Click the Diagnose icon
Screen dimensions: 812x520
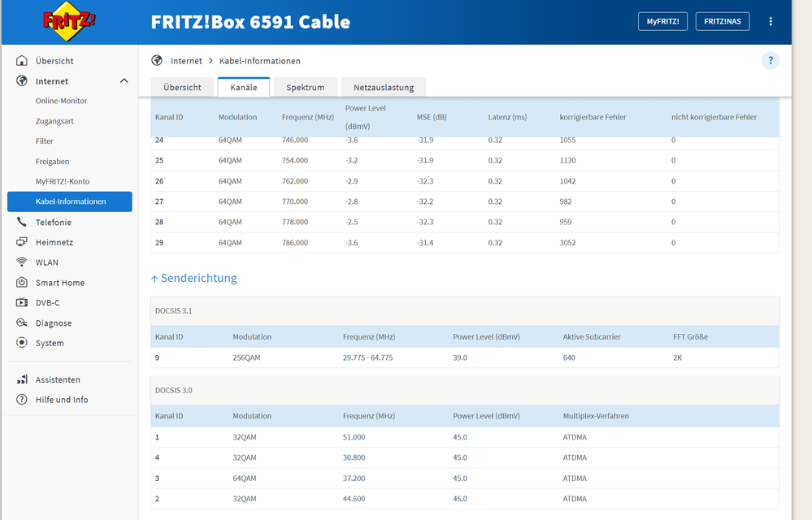[22, 323]
